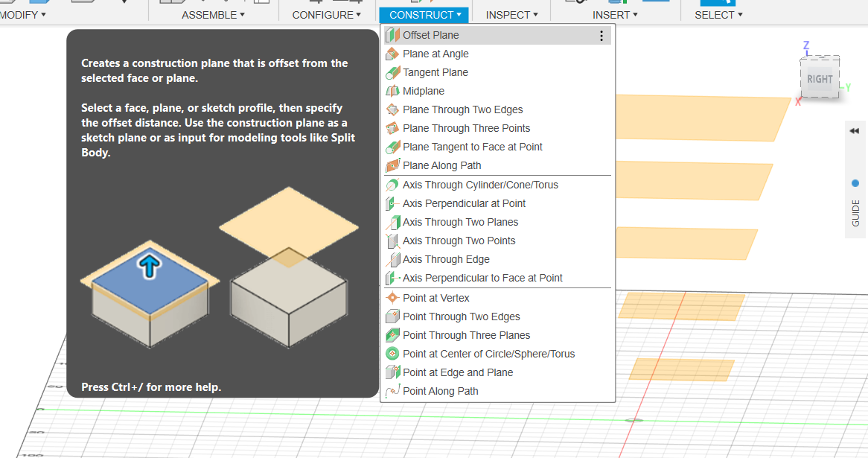Choose Axis Through Edge from the menu
The width and height of the screenshot is (868, 458).
point(446,259)
